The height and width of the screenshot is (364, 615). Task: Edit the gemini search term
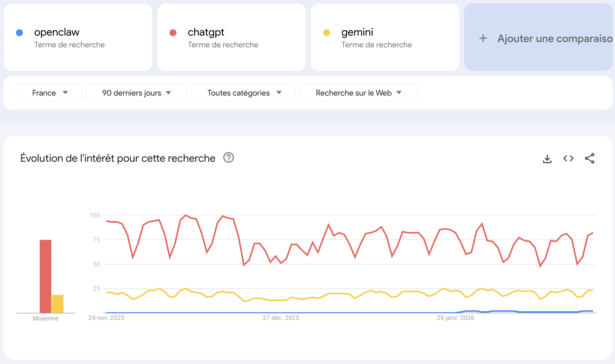[357, 32]
